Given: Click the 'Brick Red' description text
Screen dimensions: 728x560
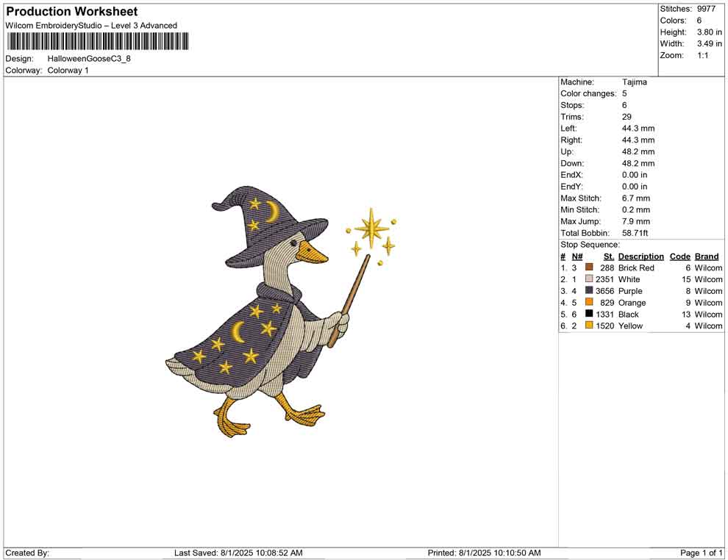Looking at the screenshot, I should (636, 268).
